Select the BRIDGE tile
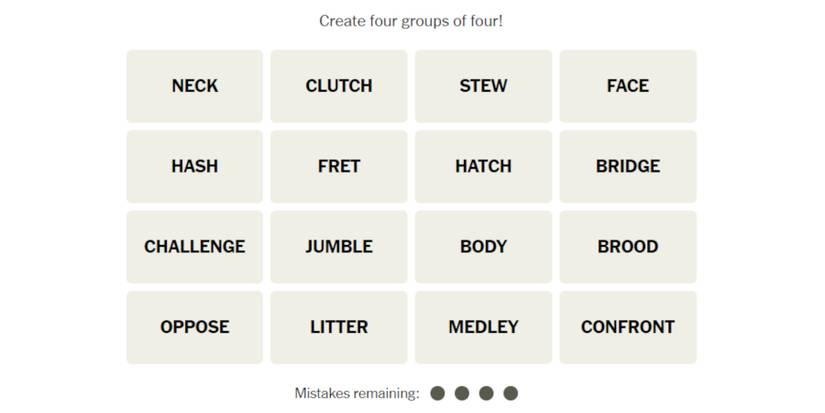 pyautogui.click(x=627, y=166)
